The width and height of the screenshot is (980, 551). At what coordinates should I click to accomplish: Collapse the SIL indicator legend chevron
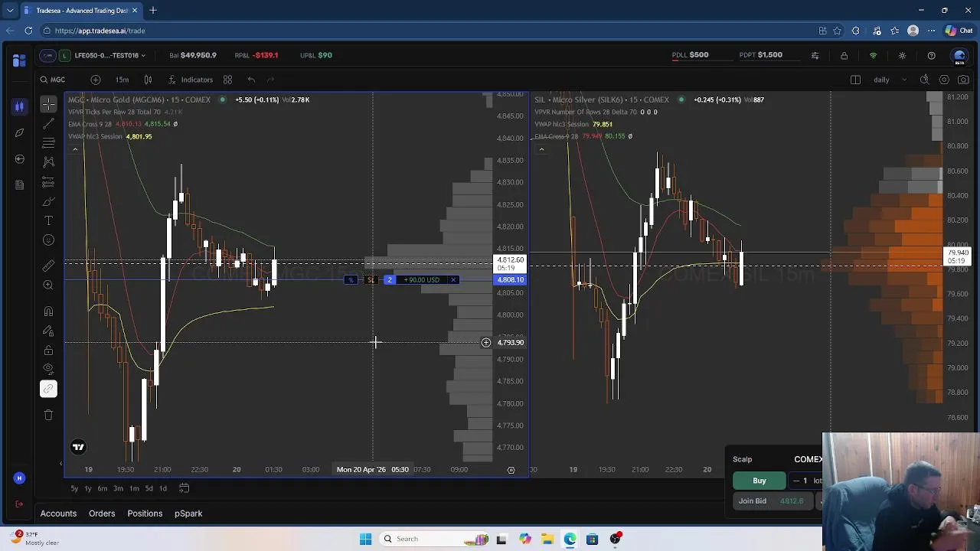[x=541, y=149]
